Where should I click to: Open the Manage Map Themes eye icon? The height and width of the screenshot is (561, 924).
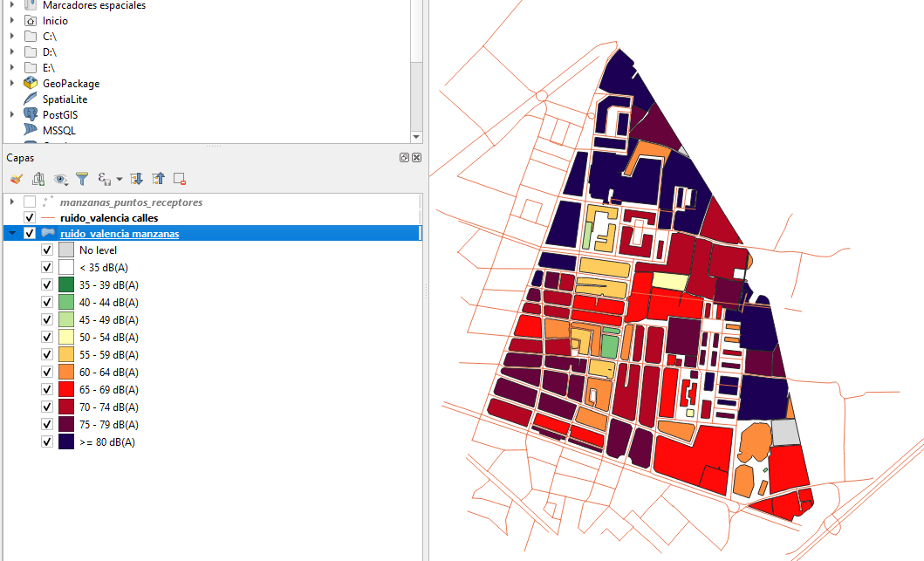[60, 178]
